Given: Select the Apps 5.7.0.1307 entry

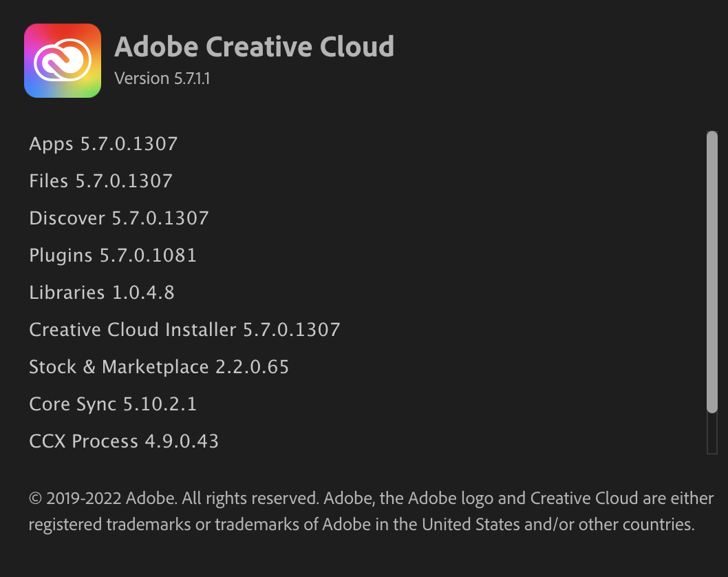Looking at the screenshot, I should 103,144.
